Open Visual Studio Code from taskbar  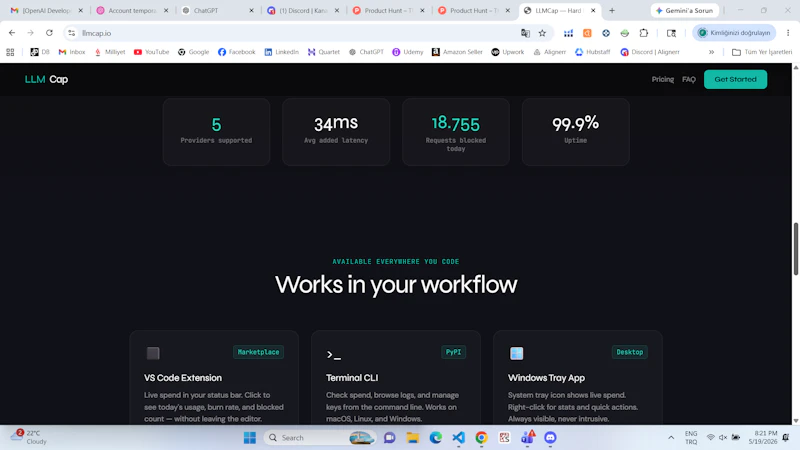(458, 438)
